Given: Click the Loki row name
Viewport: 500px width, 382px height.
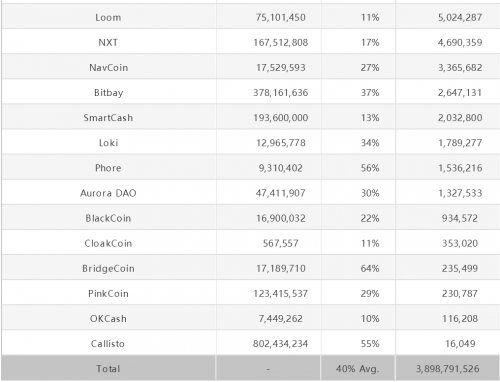Looking at the screenshot, I should point(108,143).
